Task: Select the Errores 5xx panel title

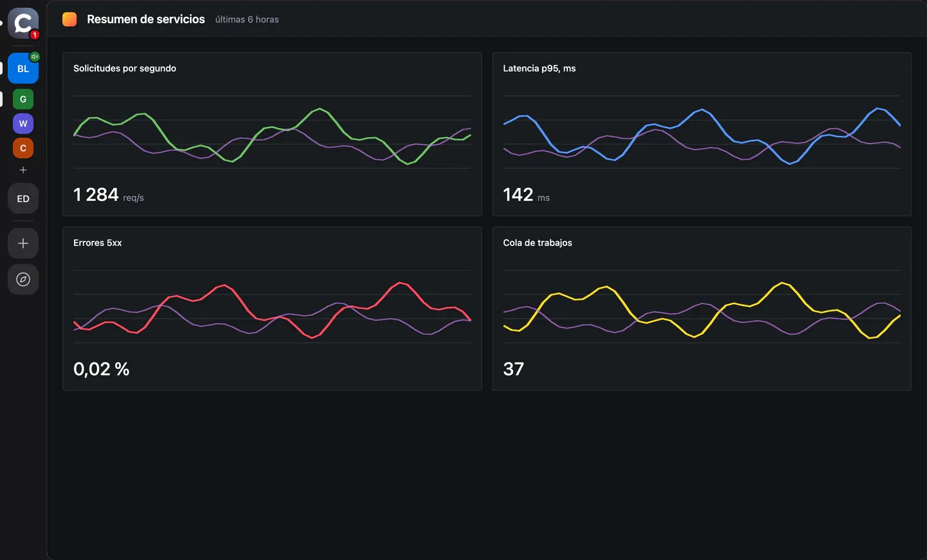Action: [97, 243]
